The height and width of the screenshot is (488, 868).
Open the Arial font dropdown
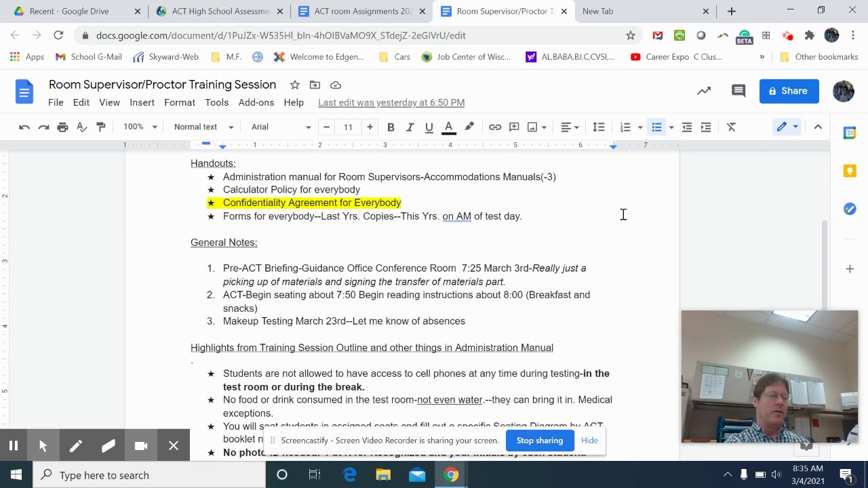(281, 127)
